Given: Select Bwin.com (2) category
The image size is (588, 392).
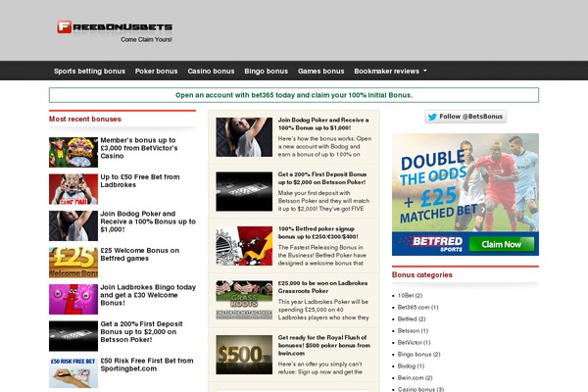Looking at the screenshot, I should [x=416, y=377].
